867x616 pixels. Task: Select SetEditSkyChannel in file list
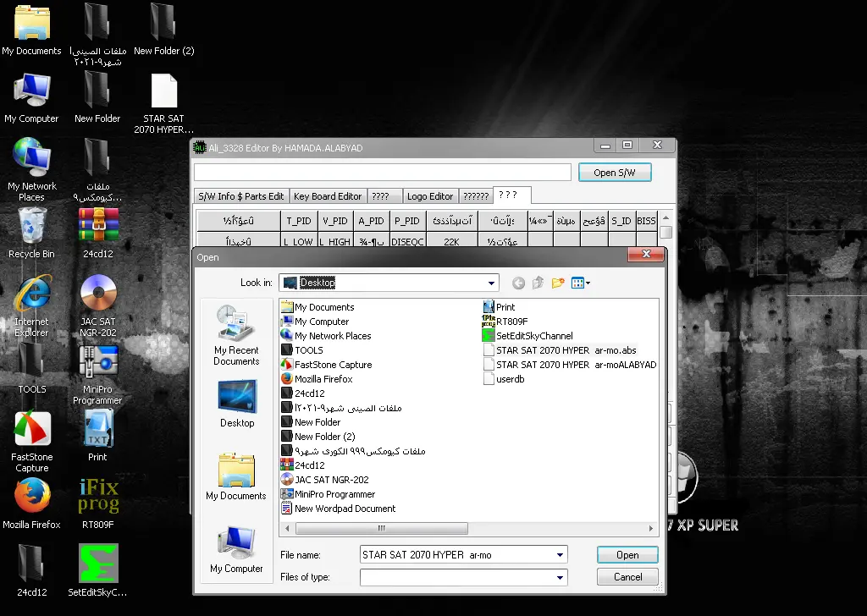pos(527,336)
